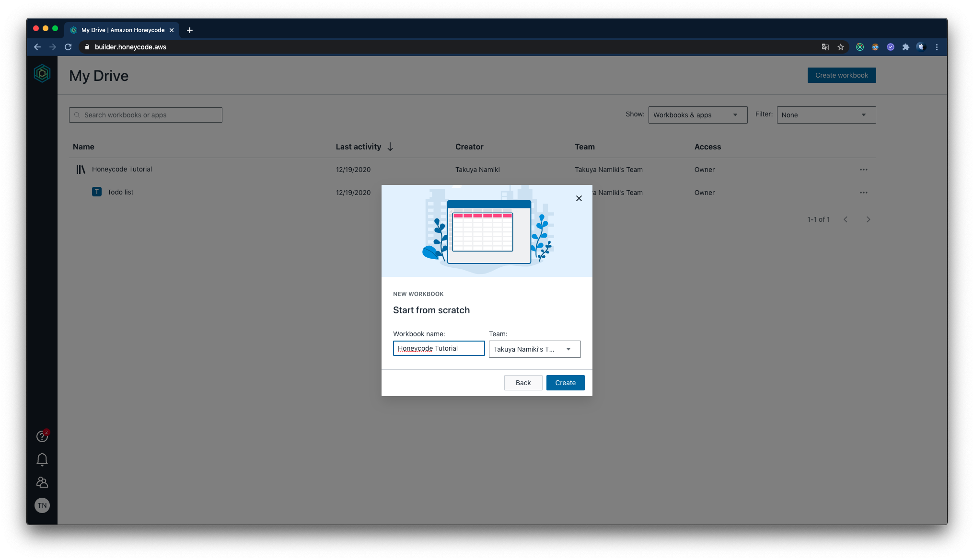Click the lock icon in the address bar
Viewport: 974px width, 560px height.
tap(87, 47)
